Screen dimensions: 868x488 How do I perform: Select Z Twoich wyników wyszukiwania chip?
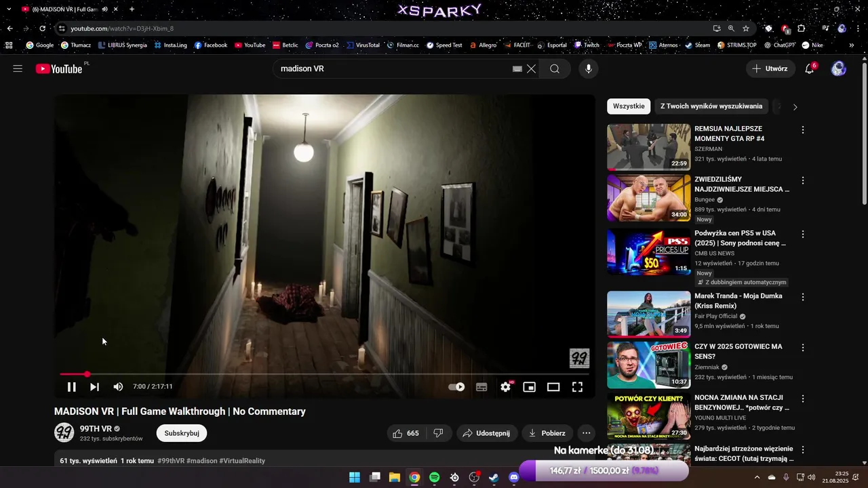pyautogui.click(x=711, y=106)
